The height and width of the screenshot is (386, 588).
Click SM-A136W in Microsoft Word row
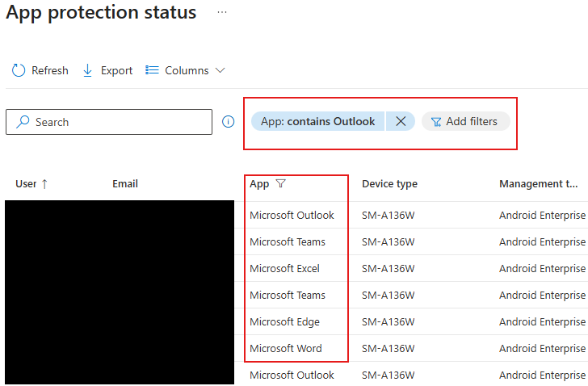point(388,349)
